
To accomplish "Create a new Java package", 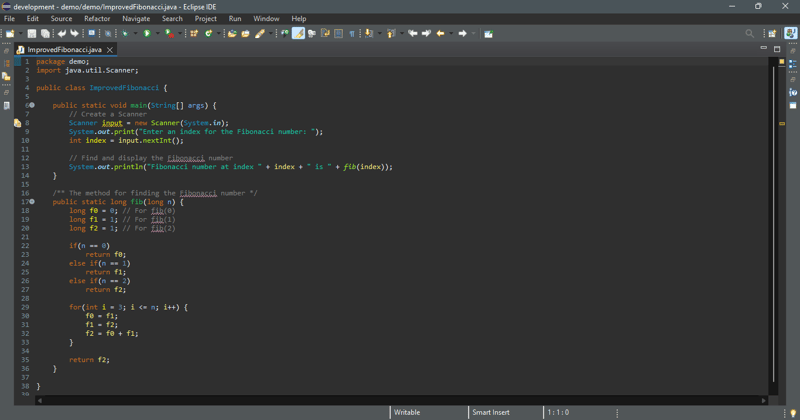I will [x=194, y=34].
